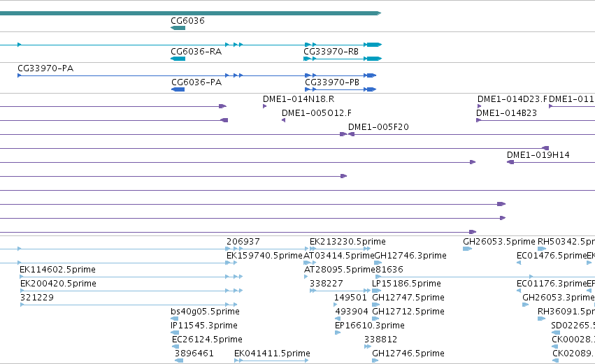Open the CG33970-PB feature label
The height and width of the screenshot is (364, 595).
pyautogui.click(x=332, y=82)
